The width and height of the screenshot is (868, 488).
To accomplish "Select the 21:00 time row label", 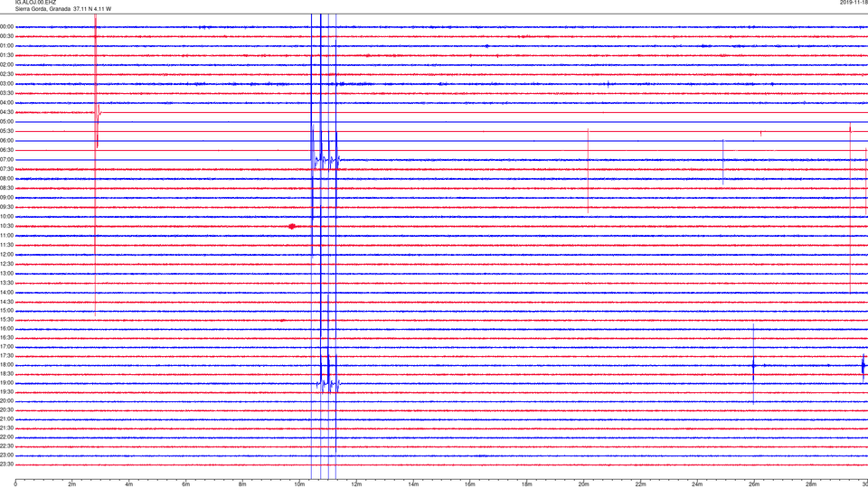I will (6, 419).
